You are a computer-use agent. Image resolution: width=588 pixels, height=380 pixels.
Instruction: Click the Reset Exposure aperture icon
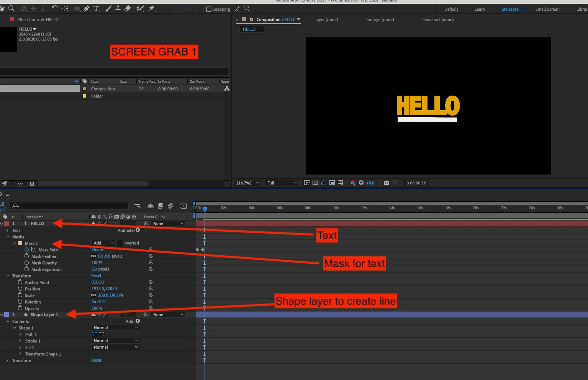(361, 183)
